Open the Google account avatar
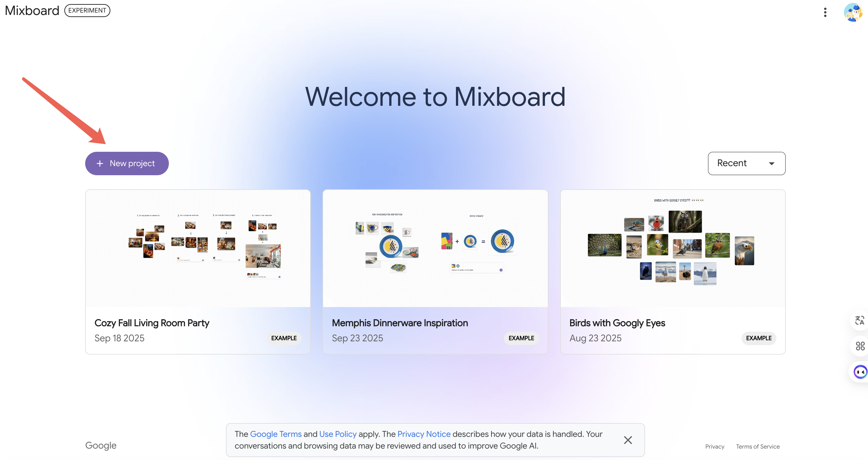868x460 pixels. click(853, 13)
